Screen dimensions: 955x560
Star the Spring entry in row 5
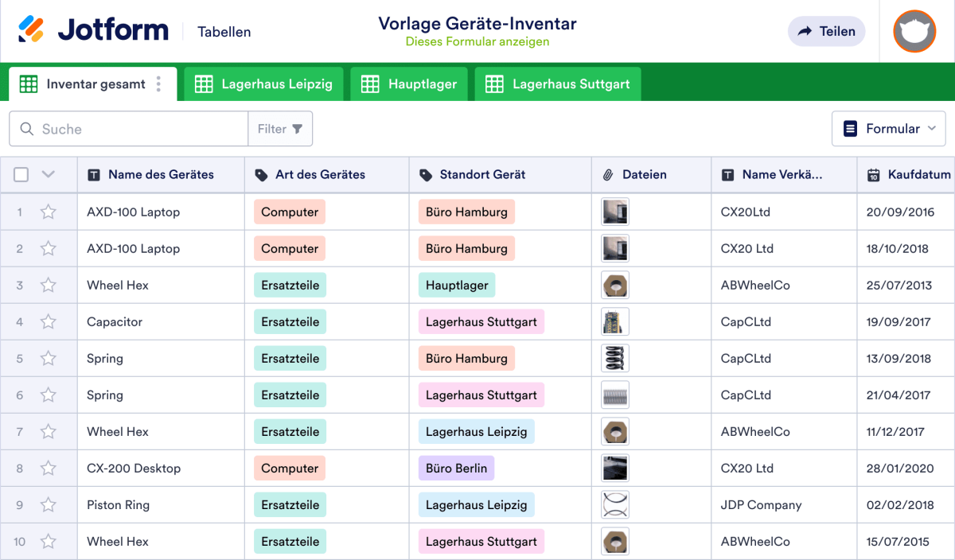point(48,358)
